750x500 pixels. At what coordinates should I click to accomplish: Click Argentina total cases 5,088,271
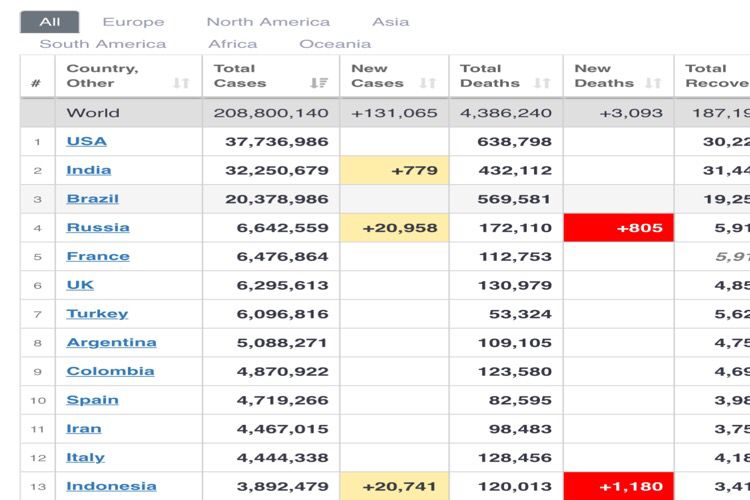click(282, 343)
